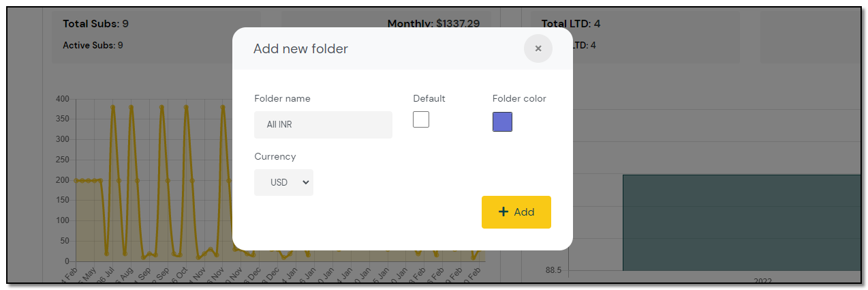
Task: Click the Monthly: $1337.29 summary
Action: (x=433, y=24)
